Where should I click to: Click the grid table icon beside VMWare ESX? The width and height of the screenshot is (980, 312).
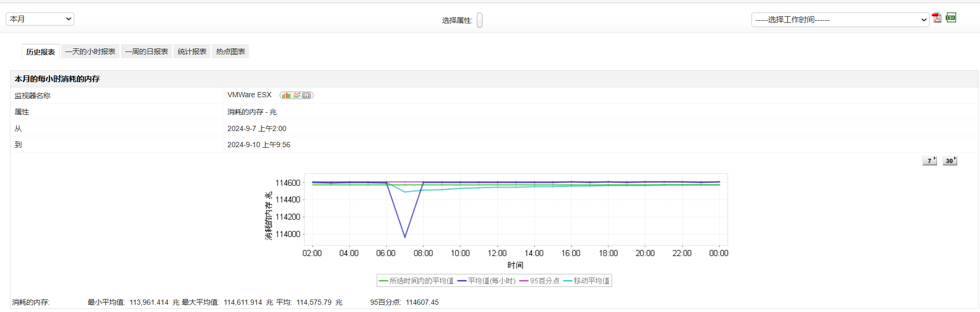[x=307, y=95]
